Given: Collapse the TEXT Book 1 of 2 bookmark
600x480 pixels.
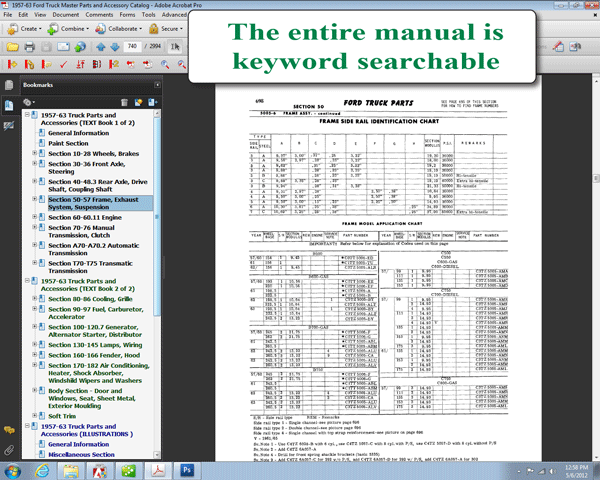Looking at the screenshot, I should tap(27, 114).
